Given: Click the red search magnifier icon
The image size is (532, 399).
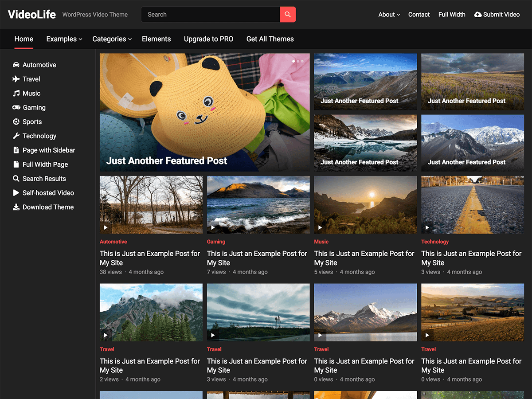Looking at the screenshot, I should coord(288,14).
